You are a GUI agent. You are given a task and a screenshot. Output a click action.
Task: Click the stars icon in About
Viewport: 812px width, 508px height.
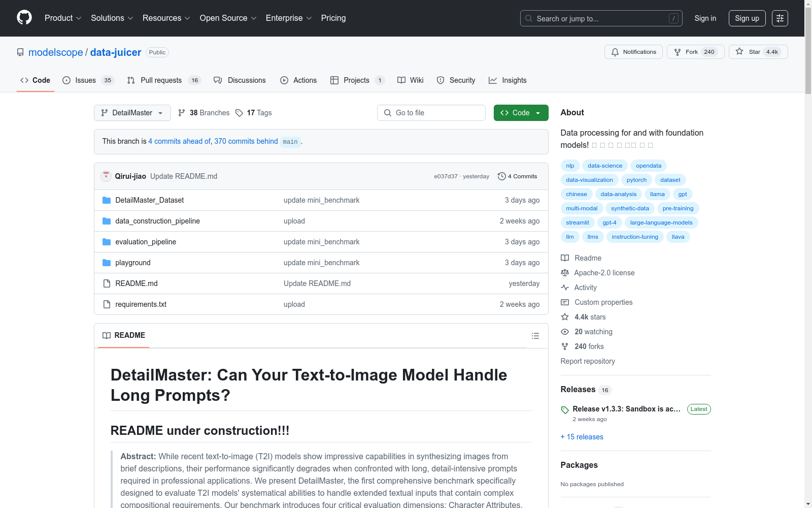click(565, 317)
